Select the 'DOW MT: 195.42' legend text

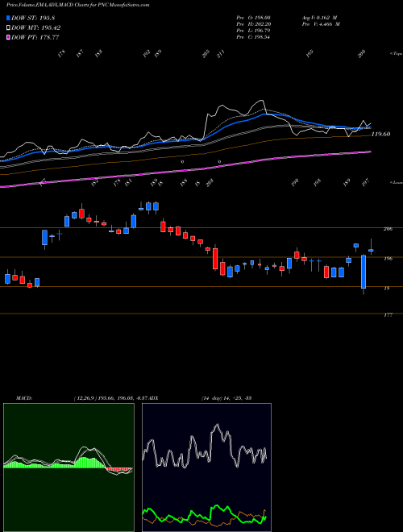36,27
